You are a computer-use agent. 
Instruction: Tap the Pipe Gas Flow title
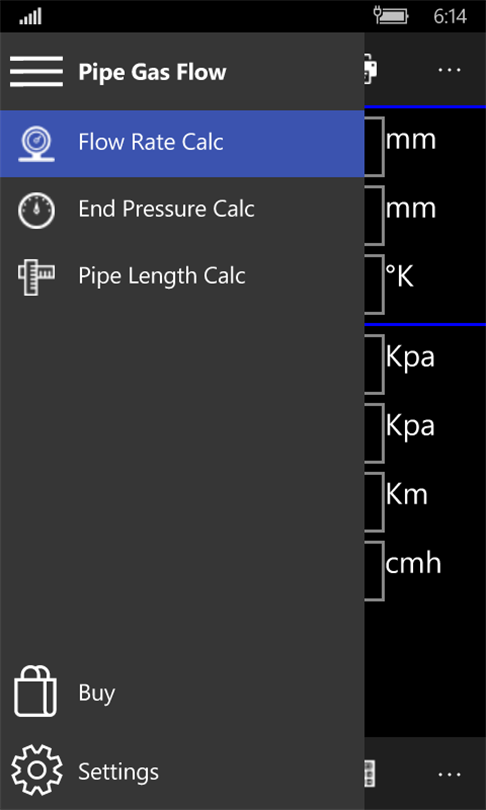pyautogui.click(x=152, y=72)
